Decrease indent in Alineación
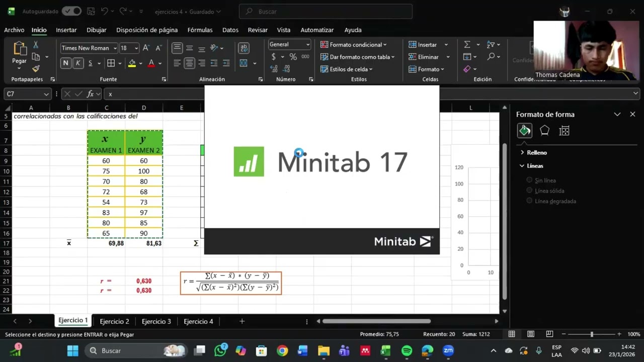 pos(214,63)
